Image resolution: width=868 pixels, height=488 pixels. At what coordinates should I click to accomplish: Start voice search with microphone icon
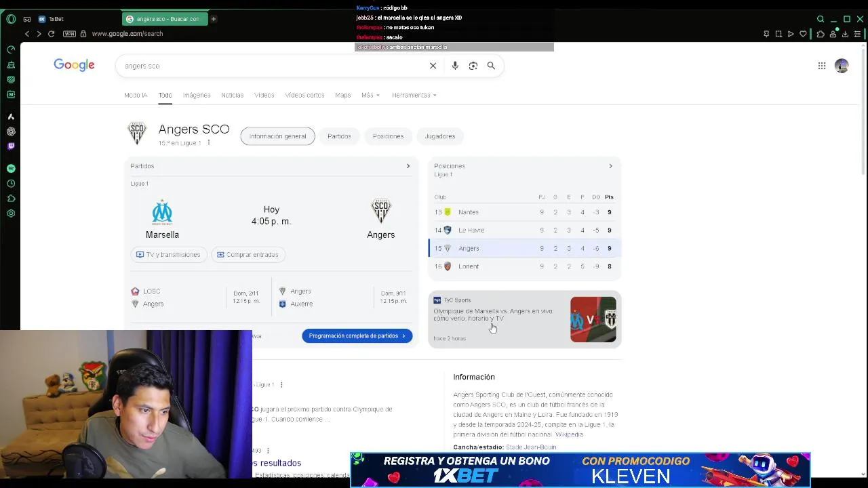coord(455,66)
